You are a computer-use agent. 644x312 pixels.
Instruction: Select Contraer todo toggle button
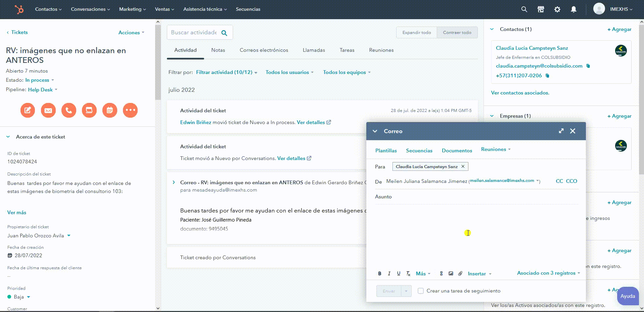(x=457, y=33)
